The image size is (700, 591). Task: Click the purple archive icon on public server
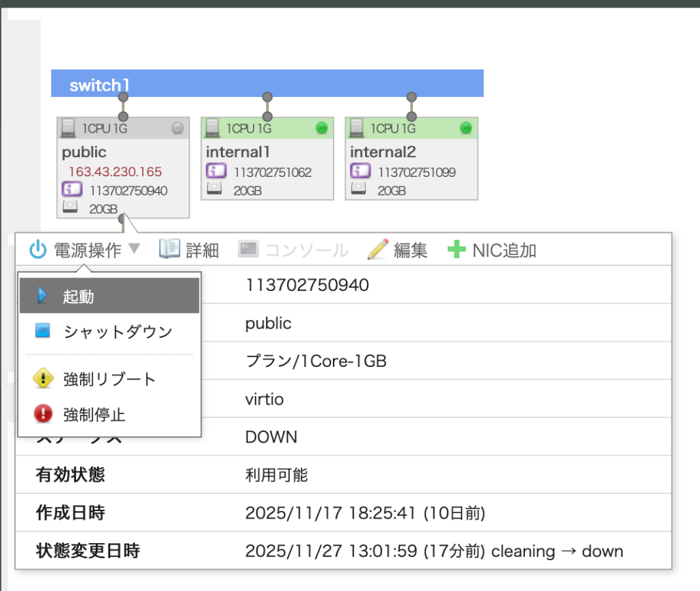point(72,190)
